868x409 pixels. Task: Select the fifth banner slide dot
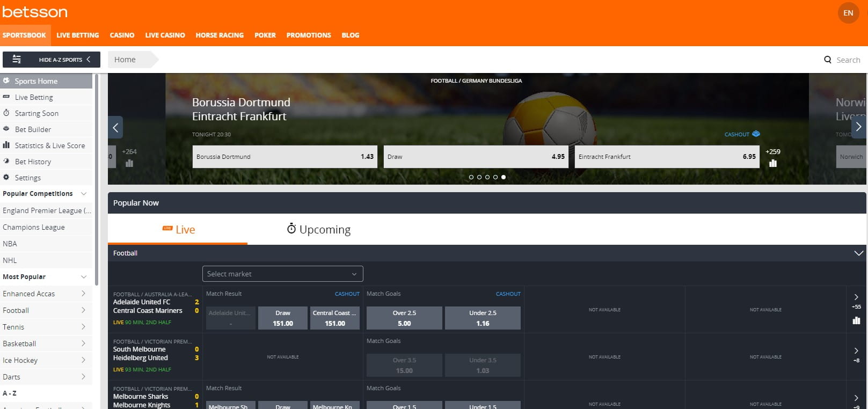(x=504, y=177)
